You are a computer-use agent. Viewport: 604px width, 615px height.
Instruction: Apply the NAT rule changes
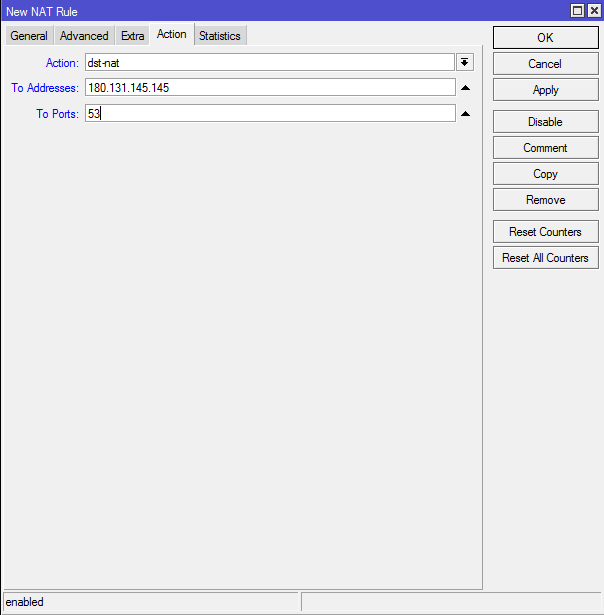545,90
